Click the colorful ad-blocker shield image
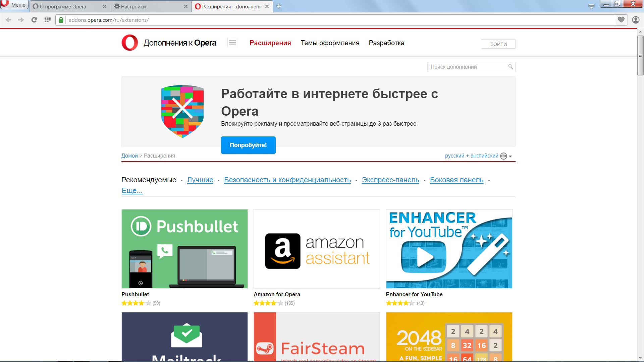644x362 pixels. point(182,111)
